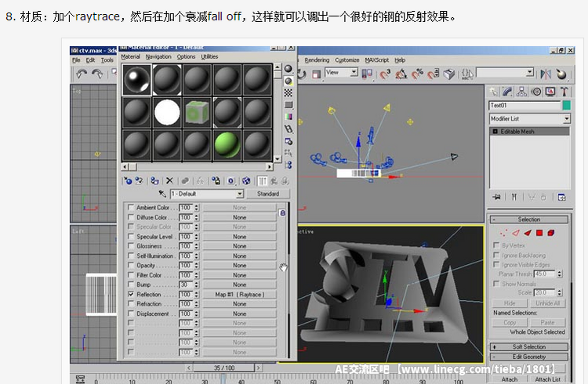Click the time slider showing 35 / 100
This screenshot has width=588, height=384.
coord(224,368)
